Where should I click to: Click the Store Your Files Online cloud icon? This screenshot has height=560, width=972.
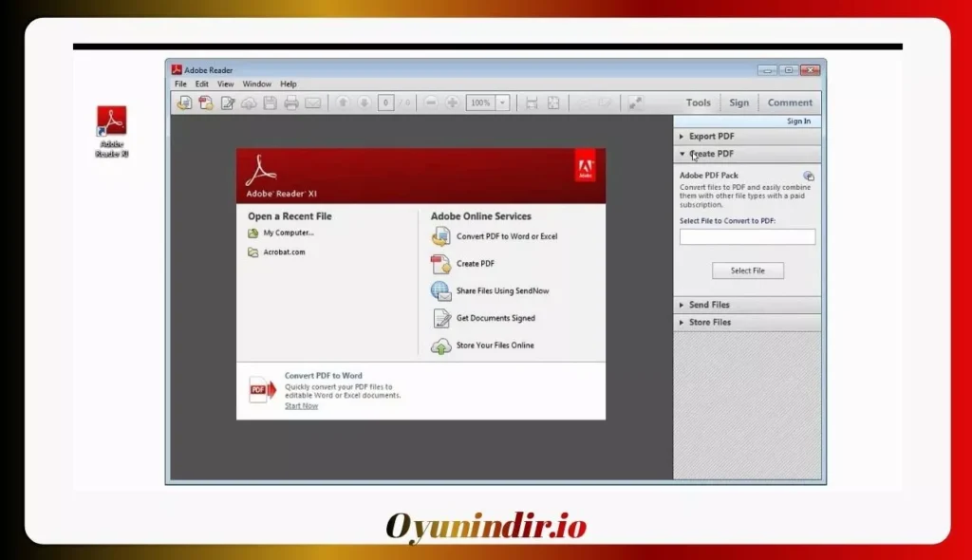(x=440, y=346)
